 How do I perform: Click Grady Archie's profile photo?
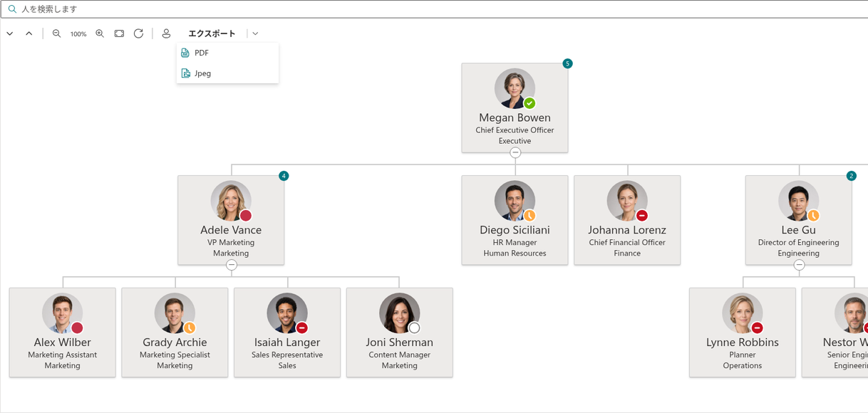pyautogui.click(x=175, y=313)
